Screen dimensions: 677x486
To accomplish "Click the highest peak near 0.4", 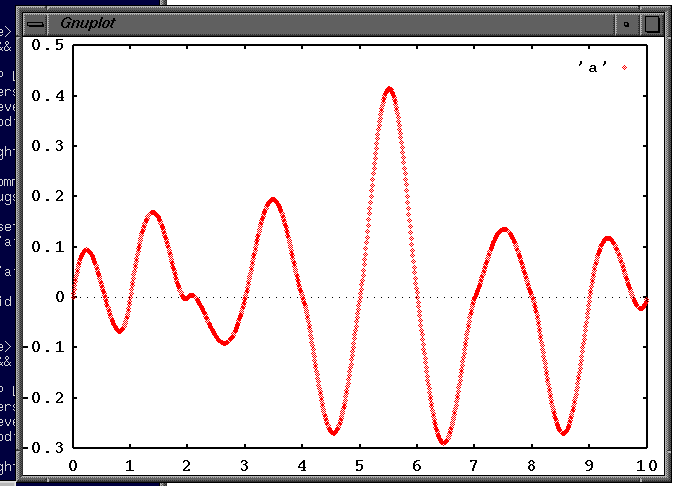I will (x=389, y=89).
